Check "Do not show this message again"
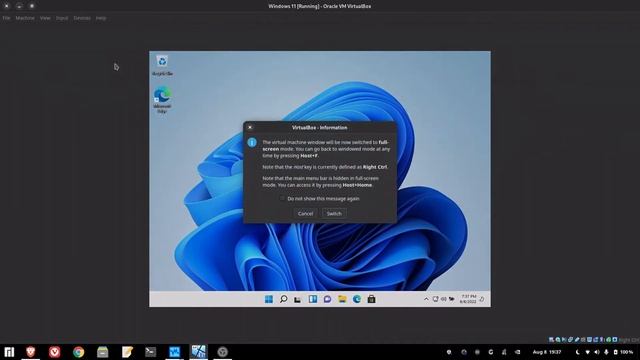640x360 pixels. [282, 198]
